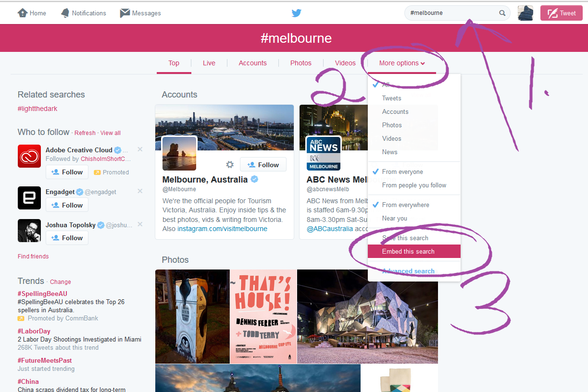Open Melbourne, Australia avatar image
This screenshot has height=392, width=588.
tap(179, 153)
